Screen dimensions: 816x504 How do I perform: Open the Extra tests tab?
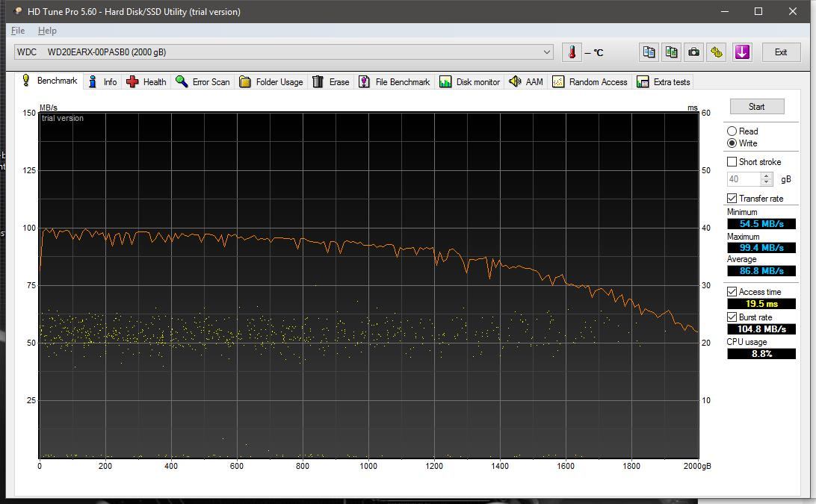[664, 81]
